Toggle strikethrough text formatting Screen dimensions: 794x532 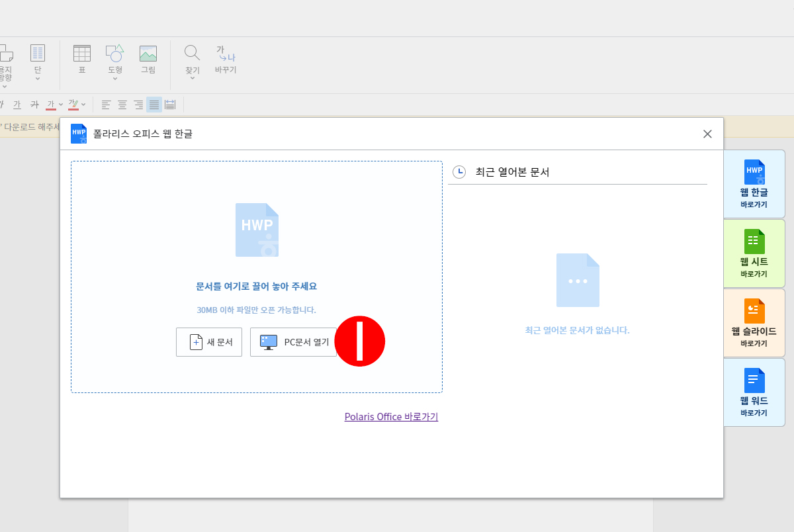(34, 105)
